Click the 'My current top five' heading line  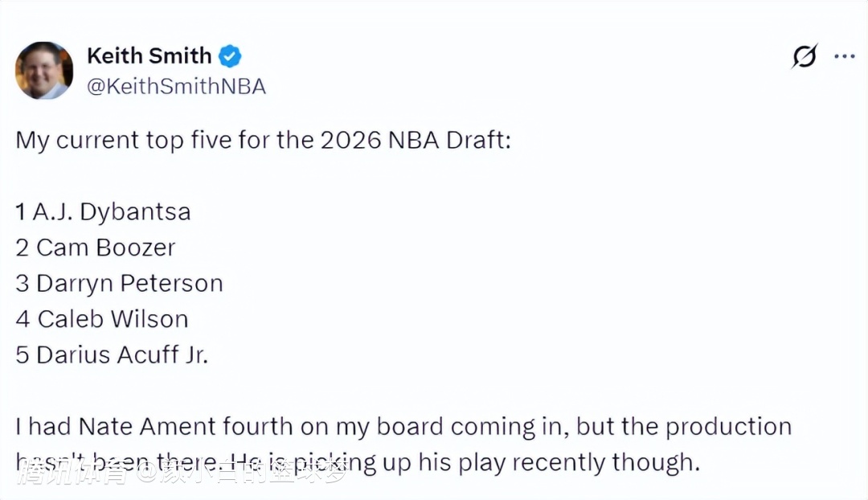pos(263,140)
